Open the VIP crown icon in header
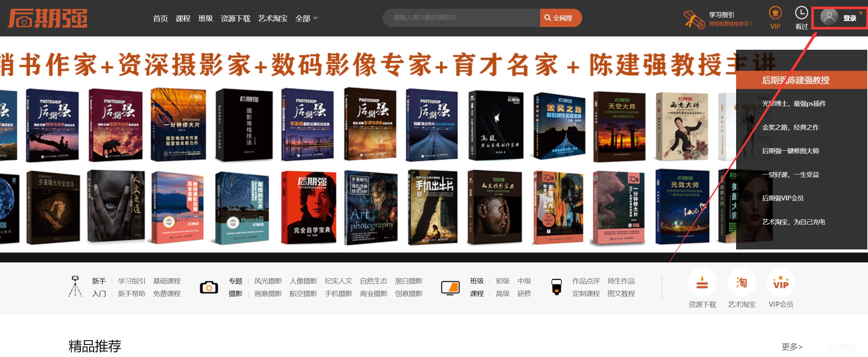 (775, 13)
